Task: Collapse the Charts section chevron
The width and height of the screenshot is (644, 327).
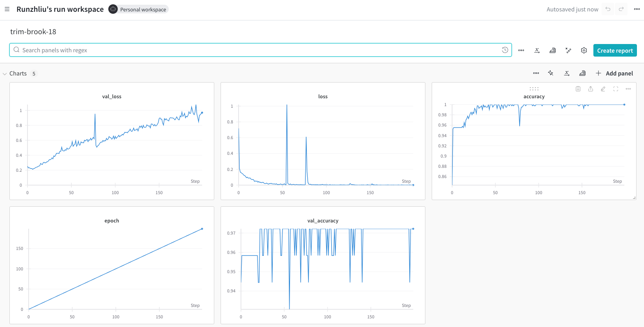Action: 5,73
